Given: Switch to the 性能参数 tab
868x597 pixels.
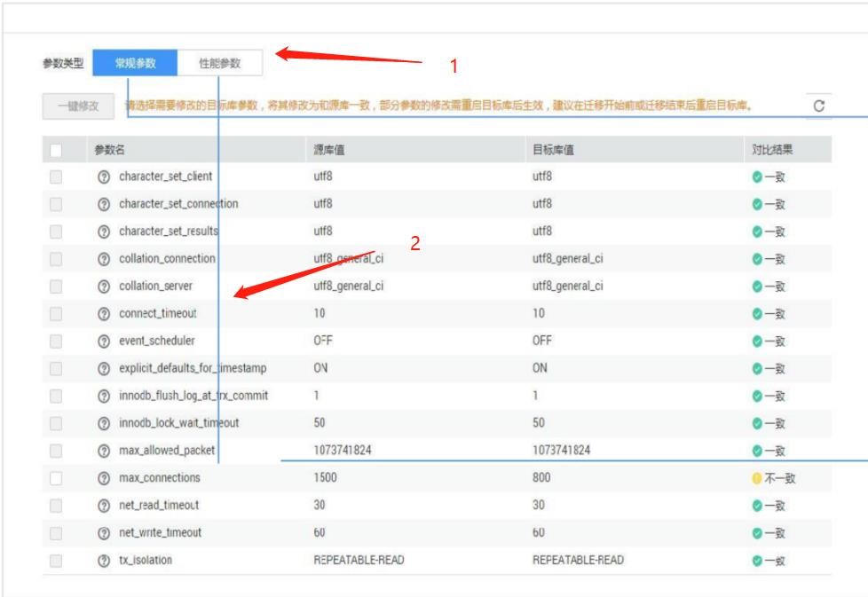Looking at the screenshot, I should [220, 63].
